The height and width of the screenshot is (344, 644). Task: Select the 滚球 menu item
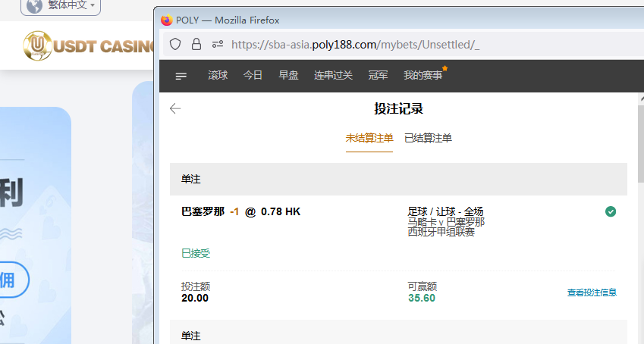click(x=218, y=76)
